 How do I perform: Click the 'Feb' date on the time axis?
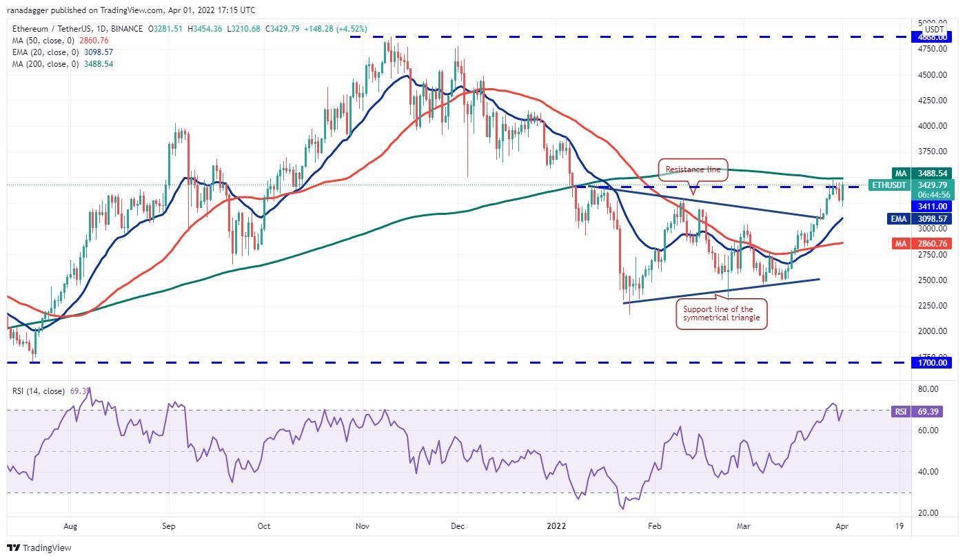pyautogui.click(x=654, y=526)
